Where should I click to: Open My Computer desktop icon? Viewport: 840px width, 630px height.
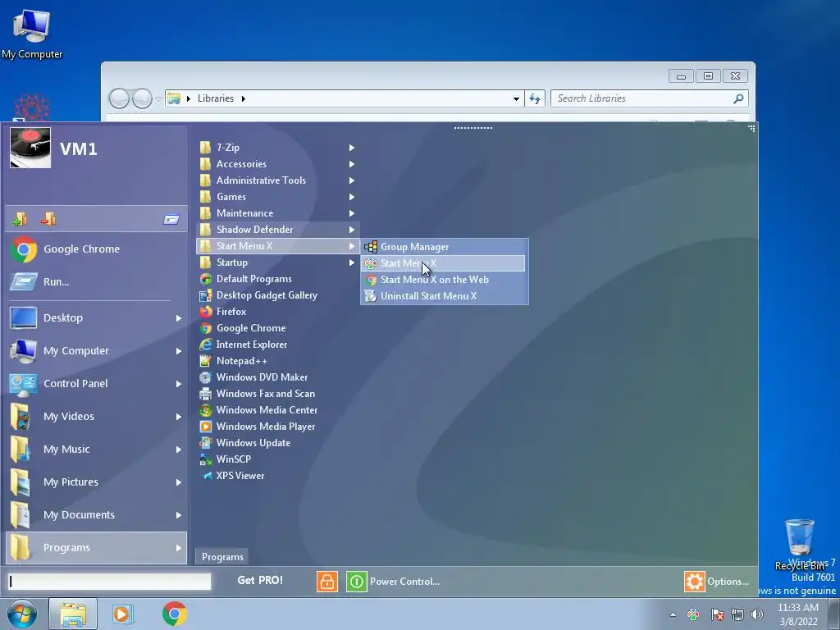(x=32, y=34)
